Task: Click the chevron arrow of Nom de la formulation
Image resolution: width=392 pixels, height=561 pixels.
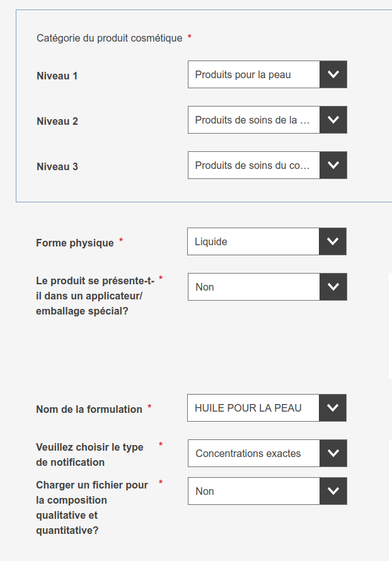Action: (332, 408)
